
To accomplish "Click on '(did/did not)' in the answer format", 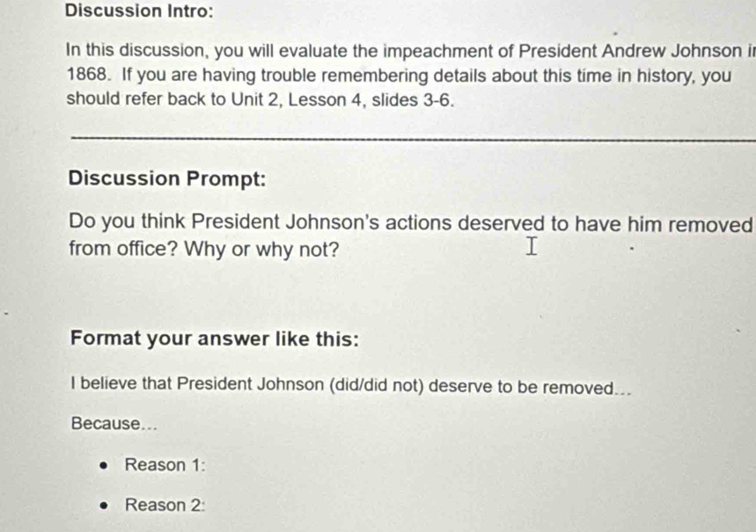I will coord(377,385).
